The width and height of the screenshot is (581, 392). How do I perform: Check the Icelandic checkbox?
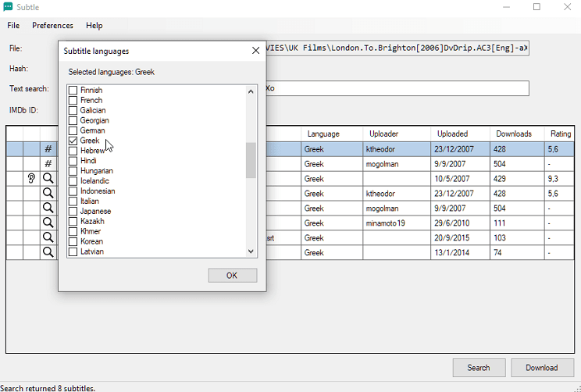(x=73, y=181)
